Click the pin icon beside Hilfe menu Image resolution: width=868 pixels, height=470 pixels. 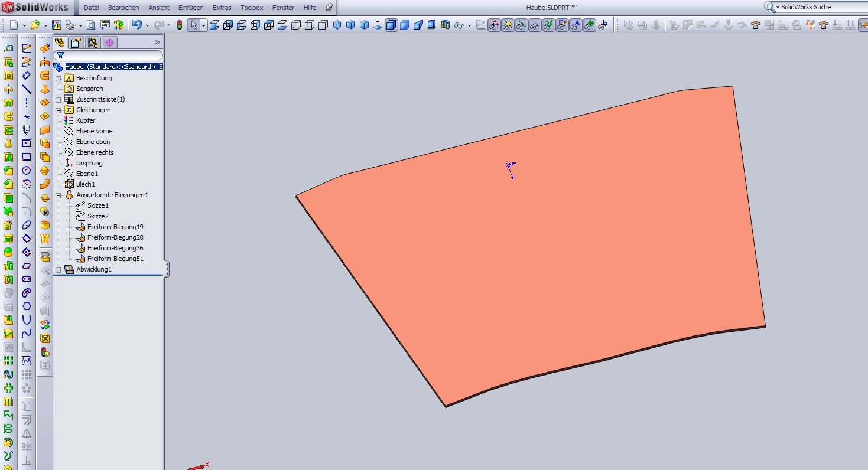(x=329, y=8)
